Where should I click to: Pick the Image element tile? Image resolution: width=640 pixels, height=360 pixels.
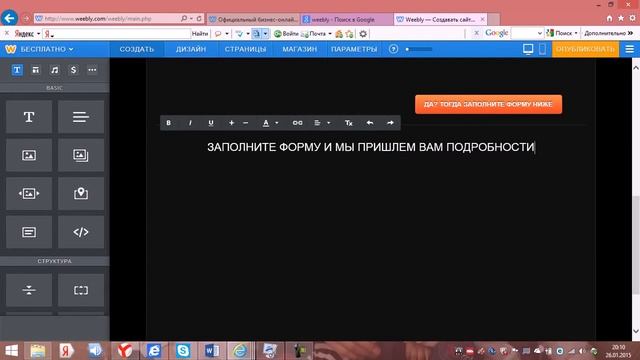click(29, 155)
